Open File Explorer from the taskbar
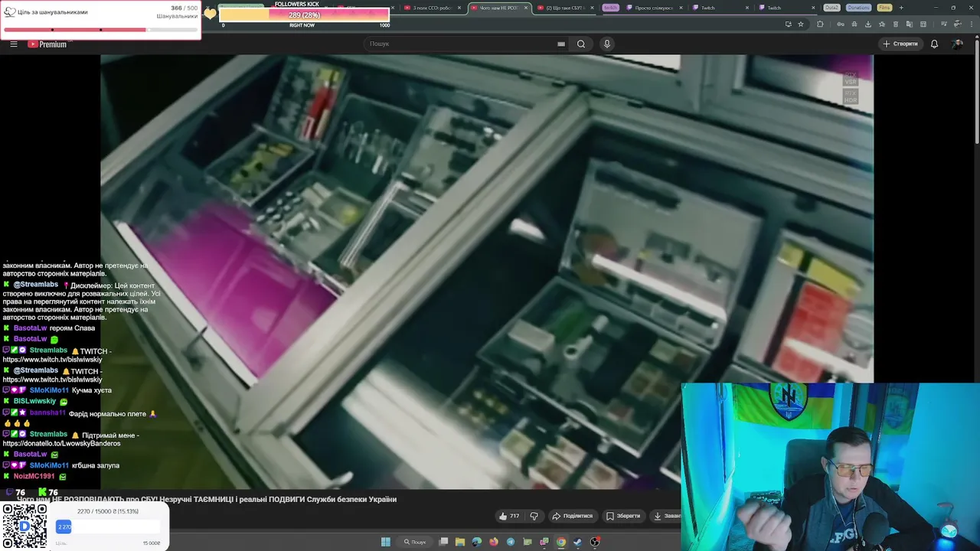Image resolution: width=980 pixels, height=551 pixels. [460, 542]
